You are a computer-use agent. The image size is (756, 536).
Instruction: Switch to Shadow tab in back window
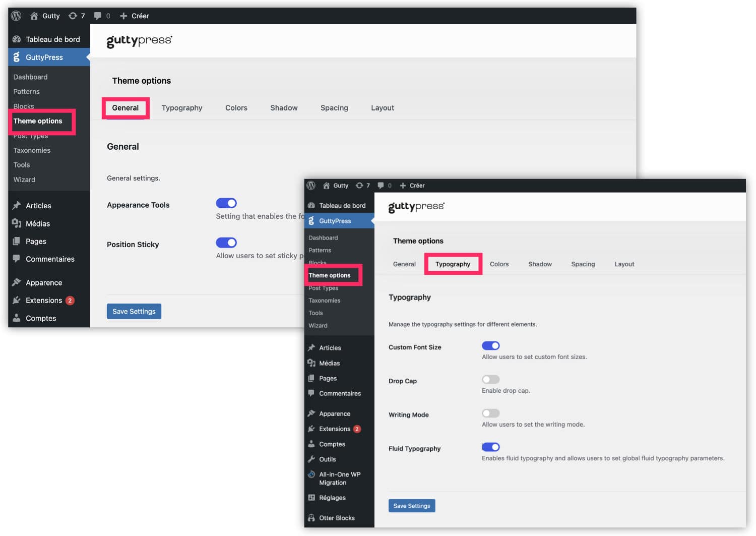coord(284,108)
